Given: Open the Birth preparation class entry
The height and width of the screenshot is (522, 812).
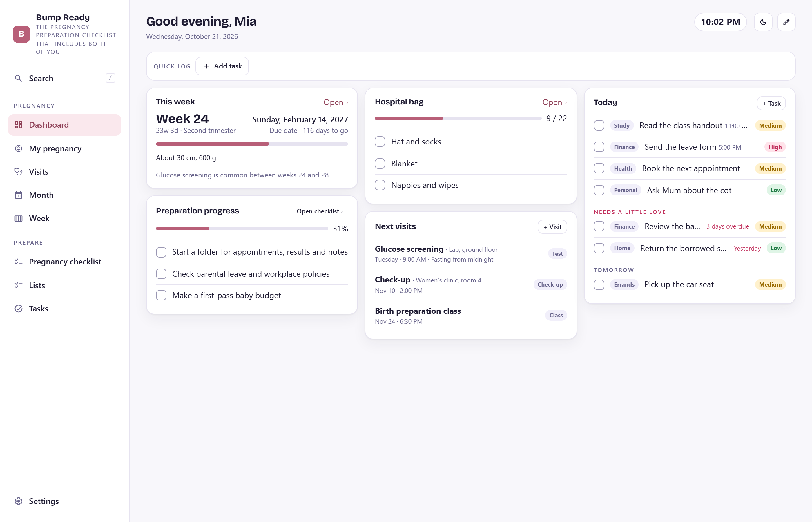Looking at the screenshot, I should tap(471, 316).
